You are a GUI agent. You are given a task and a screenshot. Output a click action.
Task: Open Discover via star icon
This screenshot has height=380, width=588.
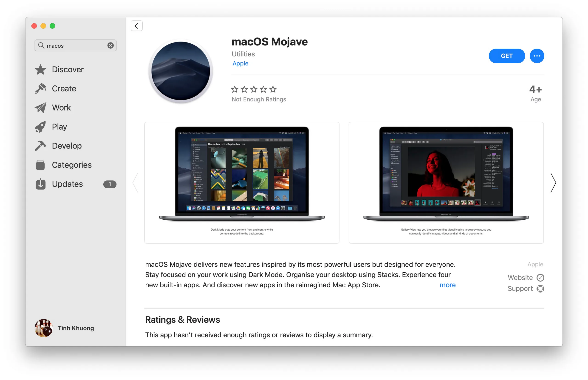click(x=40, y=69)
